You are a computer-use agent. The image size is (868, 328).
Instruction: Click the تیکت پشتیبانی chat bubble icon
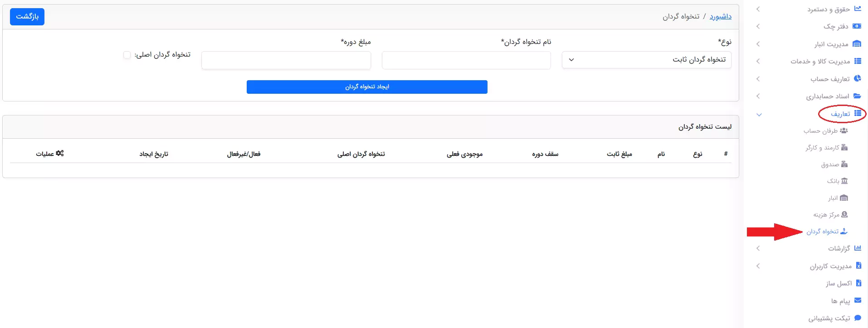tap(858, 318)
